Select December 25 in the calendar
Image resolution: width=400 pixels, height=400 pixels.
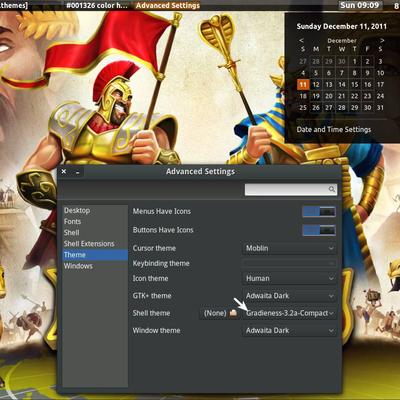coord(303,107)
